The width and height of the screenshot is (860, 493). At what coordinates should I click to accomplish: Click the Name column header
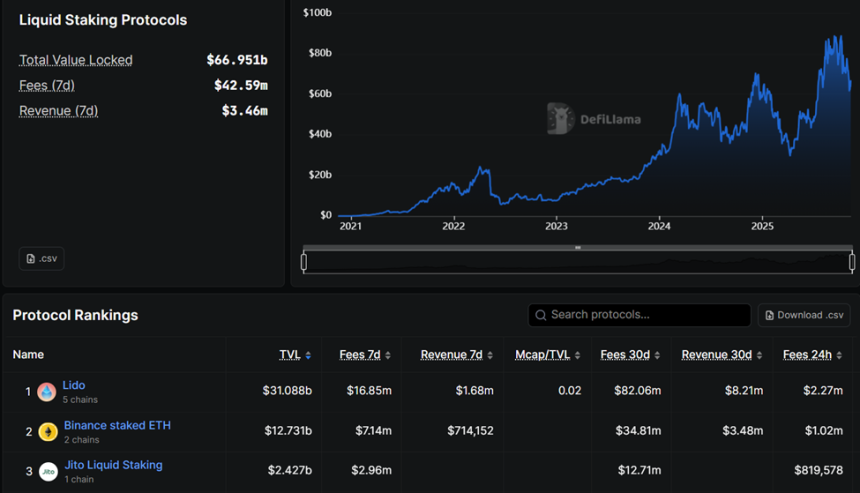point(28,355)
